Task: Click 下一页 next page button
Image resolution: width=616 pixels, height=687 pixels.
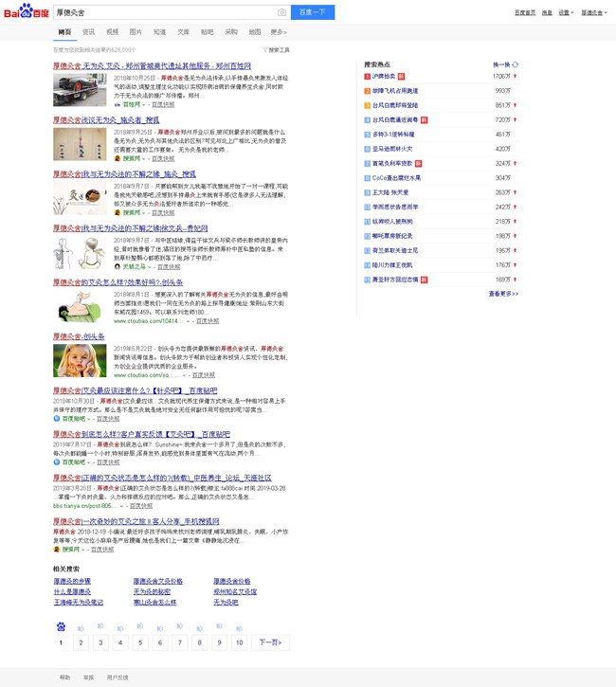Action: 270,642
